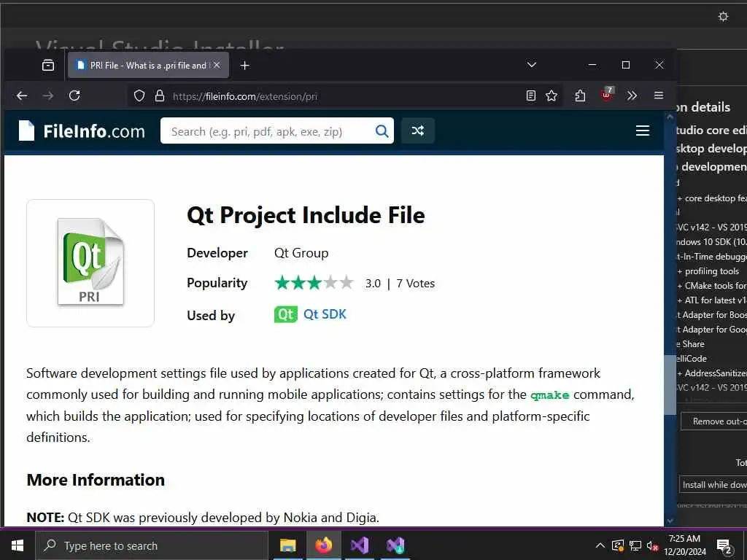Open the Qt SDK link
Screen dimensions: 747x560
[x=325, y=314]
